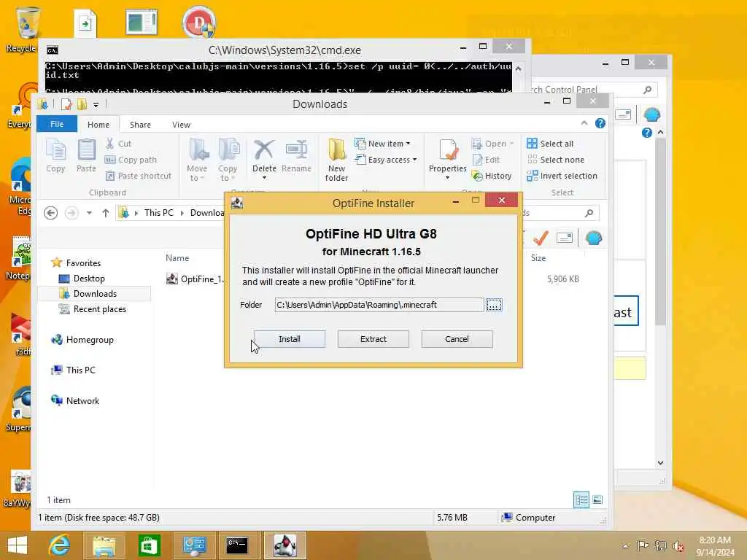Image resolution: width=747 pixels, height=560 pixels.
Task: Open the Start button on taskbar
Action: [18, 545]
